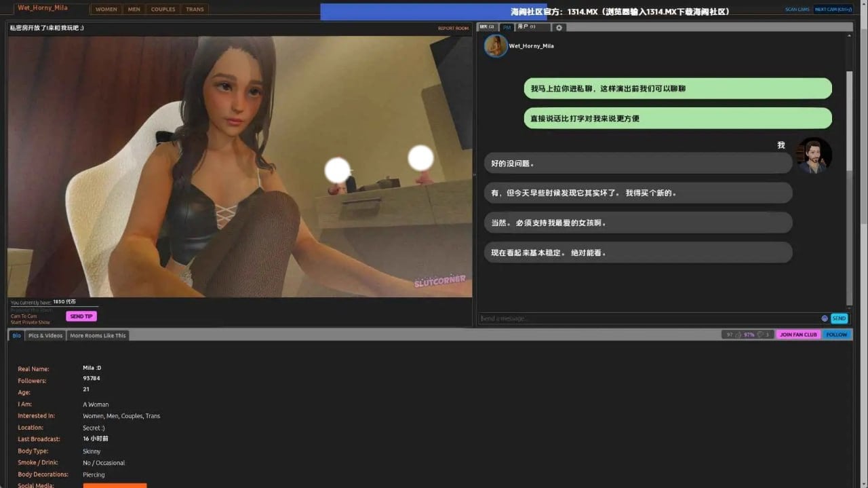Open the chat settings gear icon
The width and height of the screenshot is (868, 488).
[x=559, y=27]
